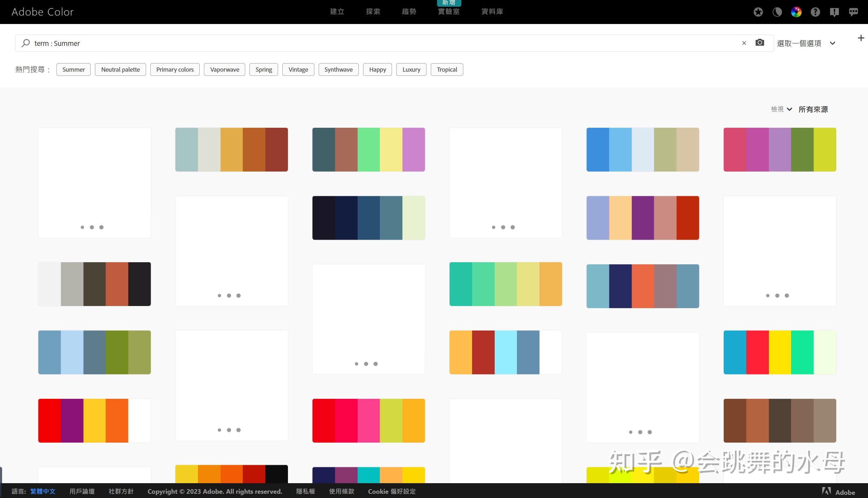Select the Happy search tag
This screenshot has height=498, width=868.
coord(377,70)
